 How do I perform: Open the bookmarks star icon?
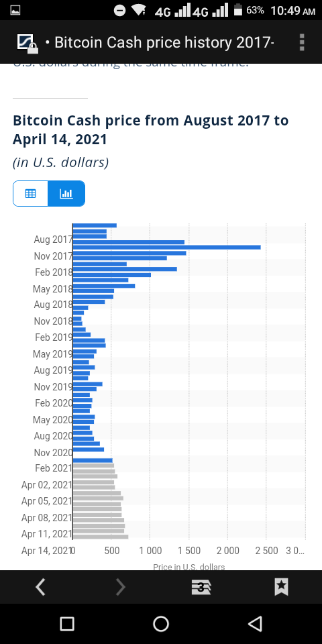pyautogui.click(x=281, y=587)
